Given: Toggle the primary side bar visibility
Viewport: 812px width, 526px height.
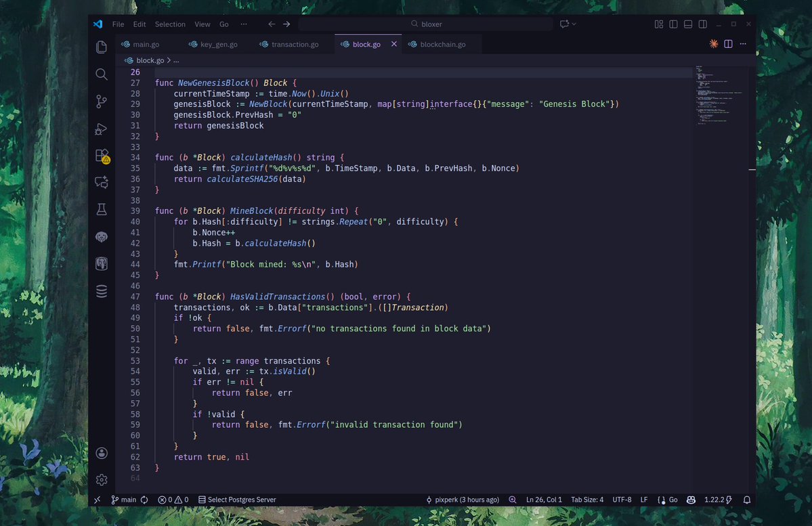Looking at the screenshot, I should point(673,24).
